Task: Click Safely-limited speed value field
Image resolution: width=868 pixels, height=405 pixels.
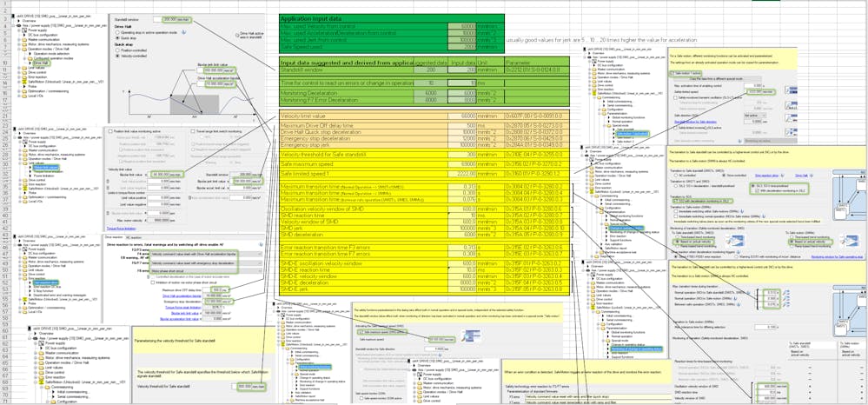Action: coord(760,92)
